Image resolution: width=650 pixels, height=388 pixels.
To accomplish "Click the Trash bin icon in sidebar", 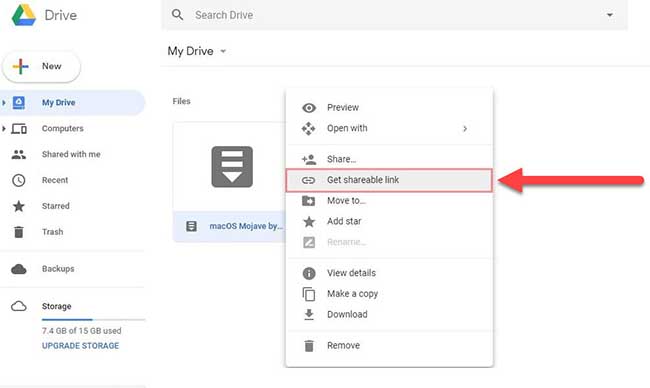I will coord(19,232).
